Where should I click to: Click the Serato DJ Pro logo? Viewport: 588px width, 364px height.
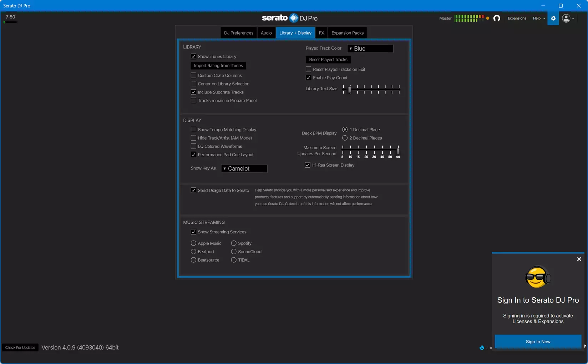pos(290,18)
